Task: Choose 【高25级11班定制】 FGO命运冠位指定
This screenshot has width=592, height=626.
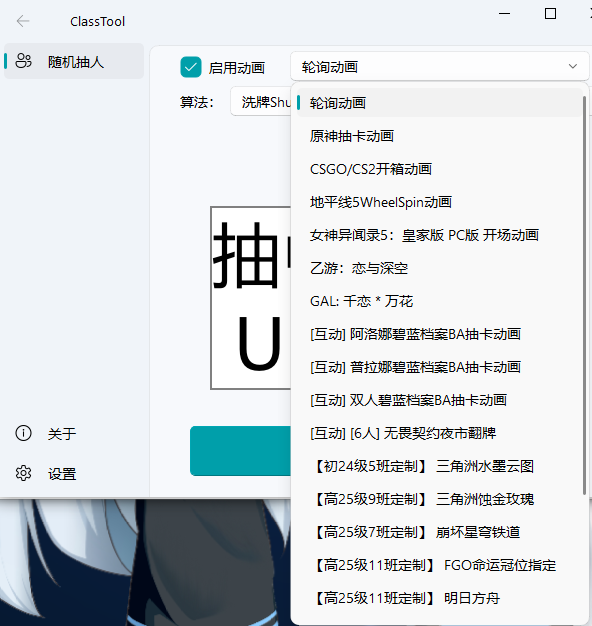Action: pos(439,565)
